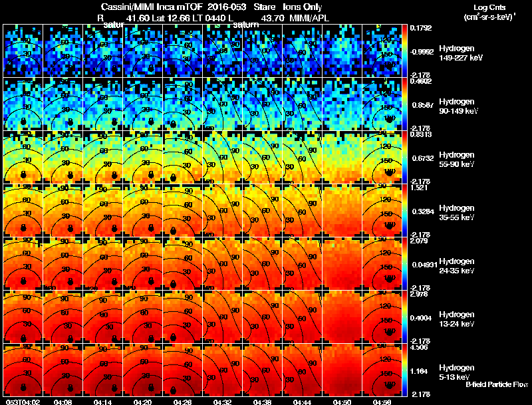The width and height of the screenshot is (532, 405).
Task: Click the 'Log Cnts' colorbar heading
Action: (489, 8)
